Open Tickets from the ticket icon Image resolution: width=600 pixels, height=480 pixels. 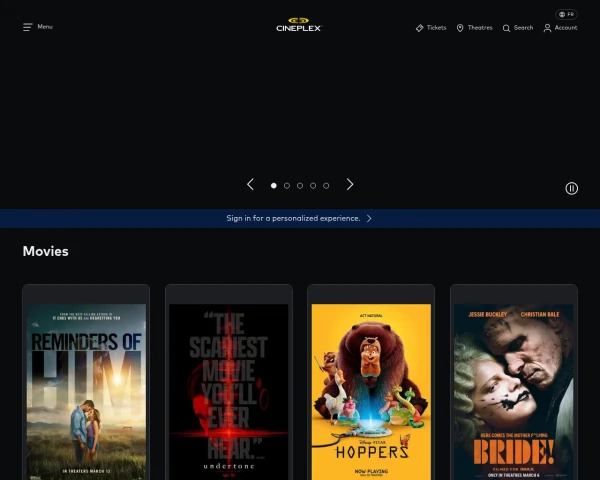click(x=420, y=28)
